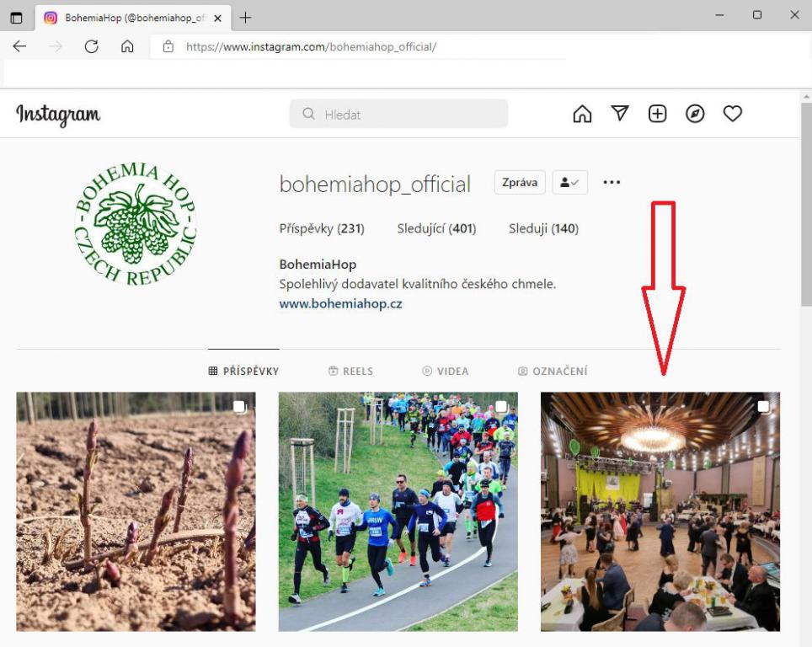Image resolution: width=812 pixels, height=647 pixels.
Task: Open the Home feed icon
Action: click(x=581, y=113)
